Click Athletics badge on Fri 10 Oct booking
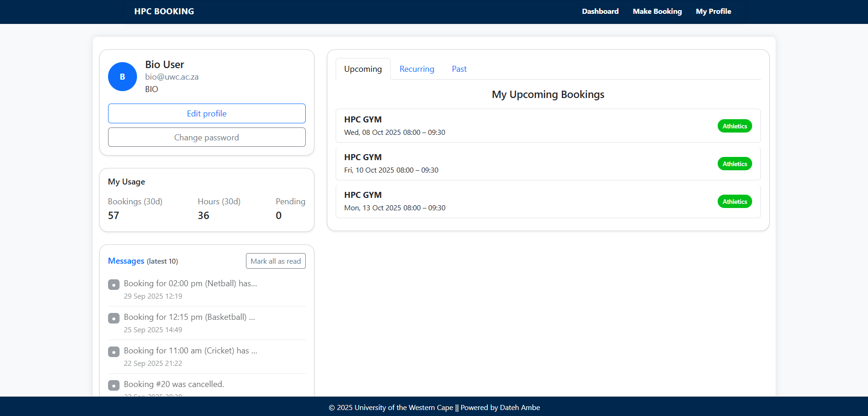Screen dimensions: 868x416 point(734,164)
